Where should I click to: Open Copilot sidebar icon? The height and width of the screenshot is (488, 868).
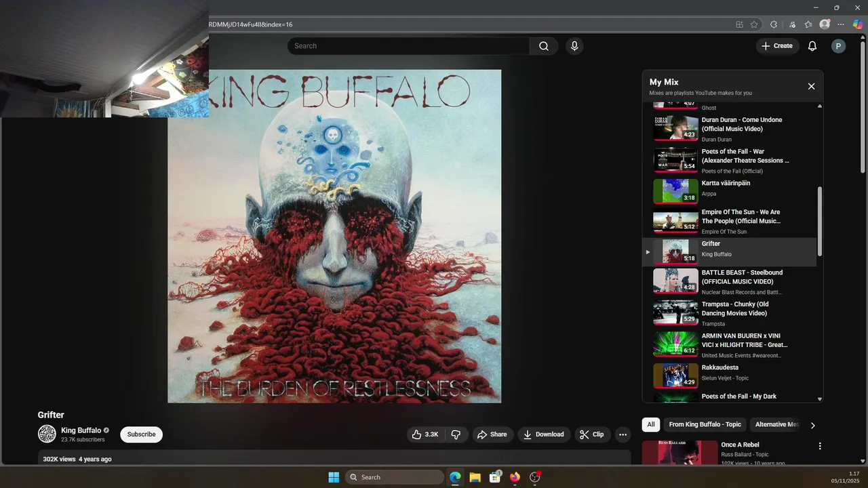click(x=858, y=24)
